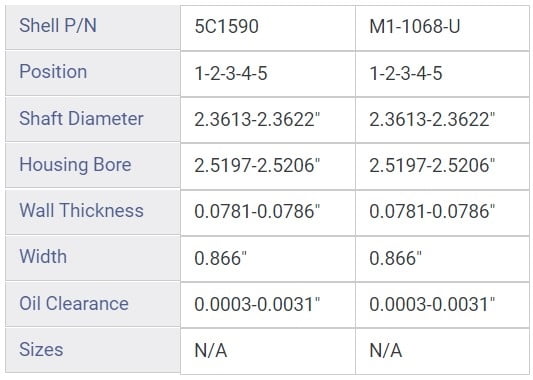Click the Width row label
Viewport: 533px width, 380px height.
43,256
